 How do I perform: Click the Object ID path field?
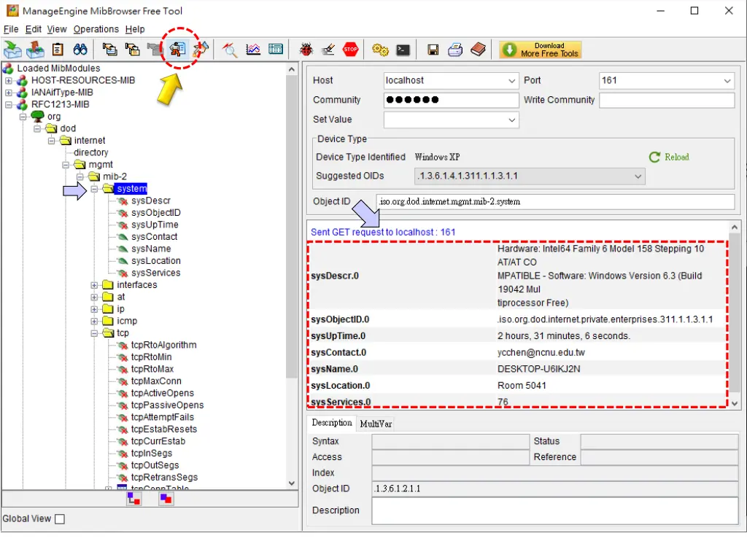point(555,202)
